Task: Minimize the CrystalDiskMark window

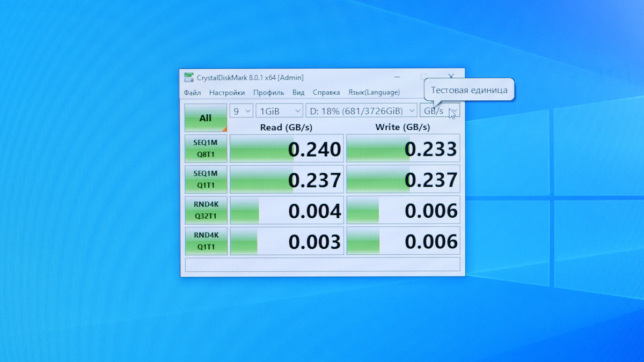Action: point(397,77)
